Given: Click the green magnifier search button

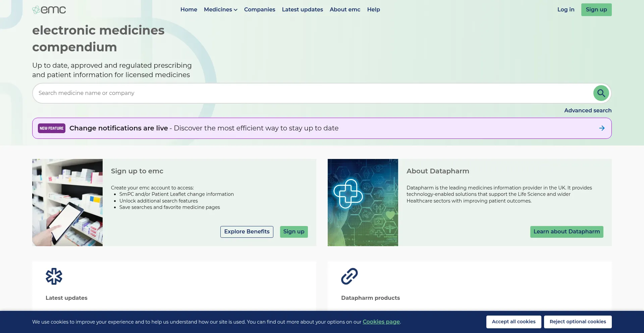Looking at the screenshot, I should coord(601,93).
